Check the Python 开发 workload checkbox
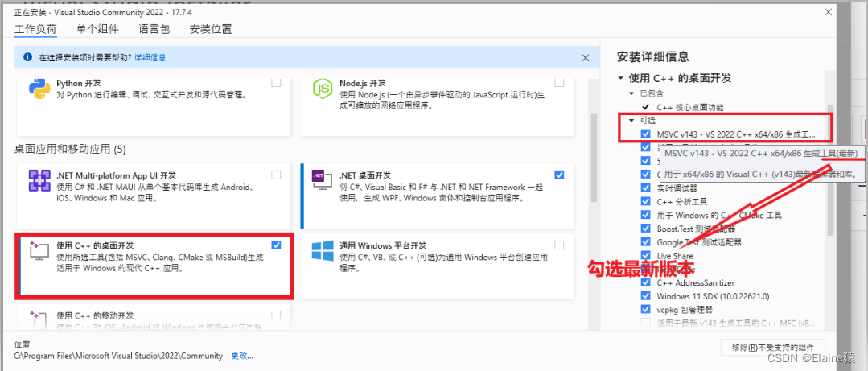Viewport: 868px width, 371px height. click(276, 83)
